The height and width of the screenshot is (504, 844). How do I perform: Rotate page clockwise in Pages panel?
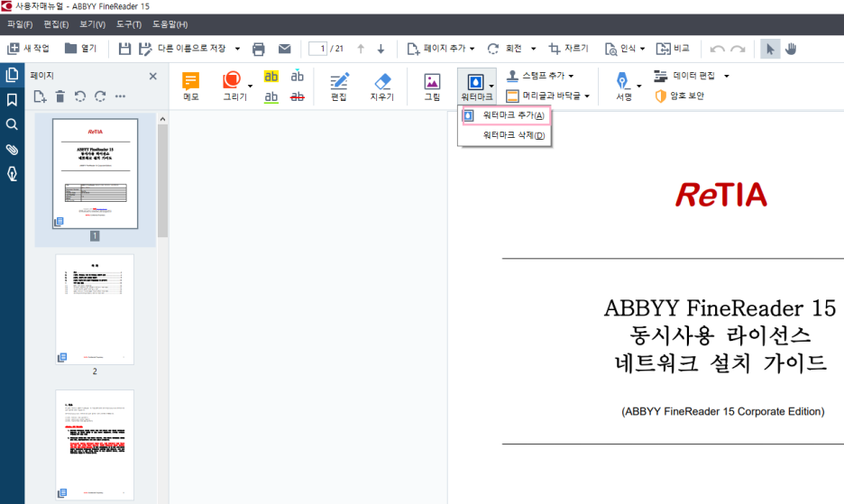click(x=100, y=96)
